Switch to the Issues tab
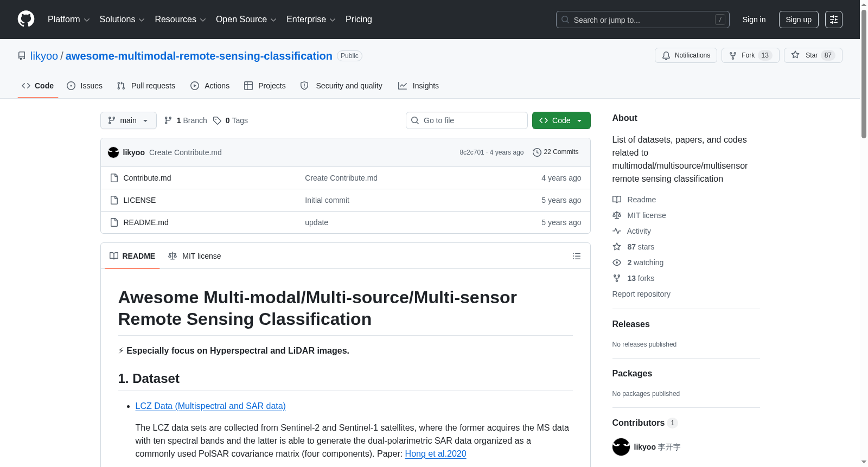The height and width of the screenshot is (467, 868). [x=85, y=86]
